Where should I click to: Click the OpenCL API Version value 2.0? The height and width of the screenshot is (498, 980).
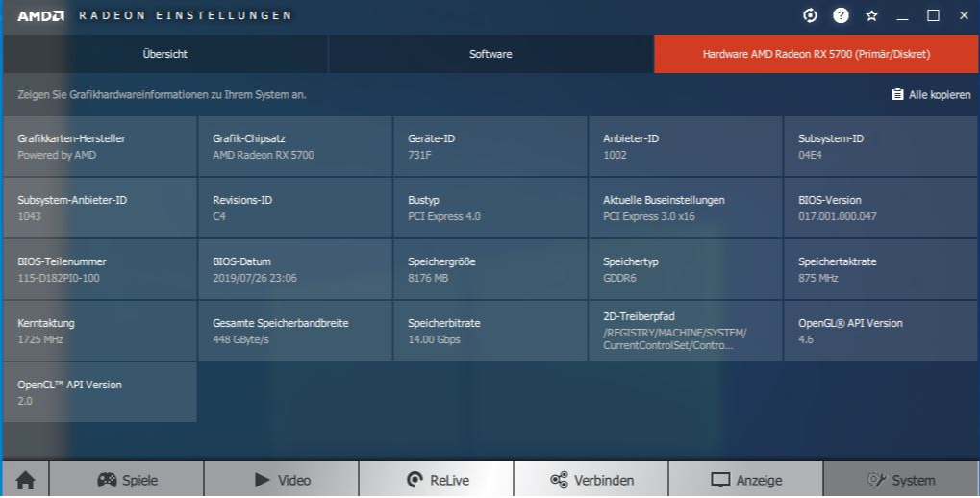tap(25, 401)
